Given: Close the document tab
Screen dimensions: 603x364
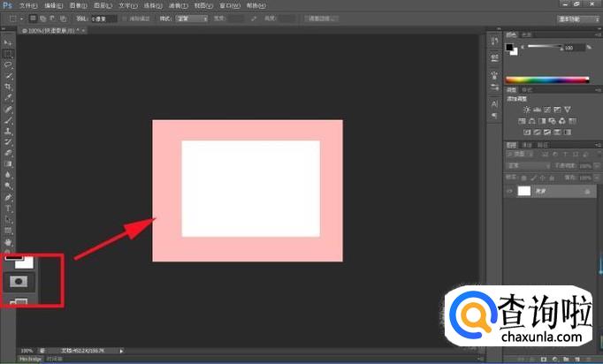Looking at the screenshot, I should click(x=83, y=30).
